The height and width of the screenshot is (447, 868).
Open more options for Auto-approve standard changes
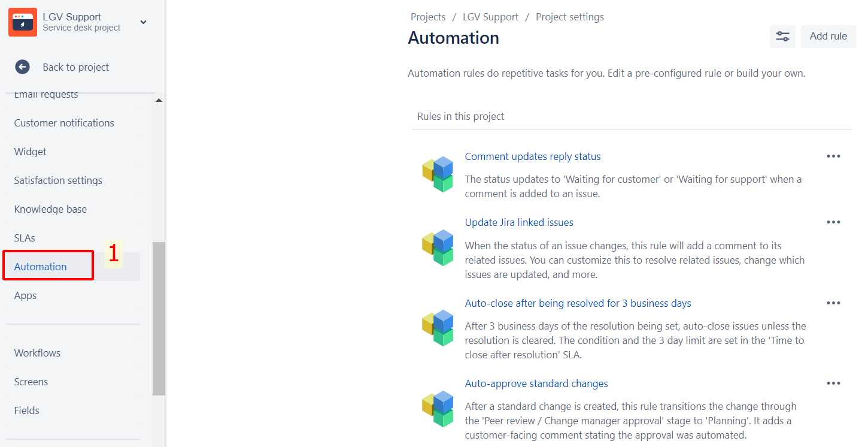point(833,383)
